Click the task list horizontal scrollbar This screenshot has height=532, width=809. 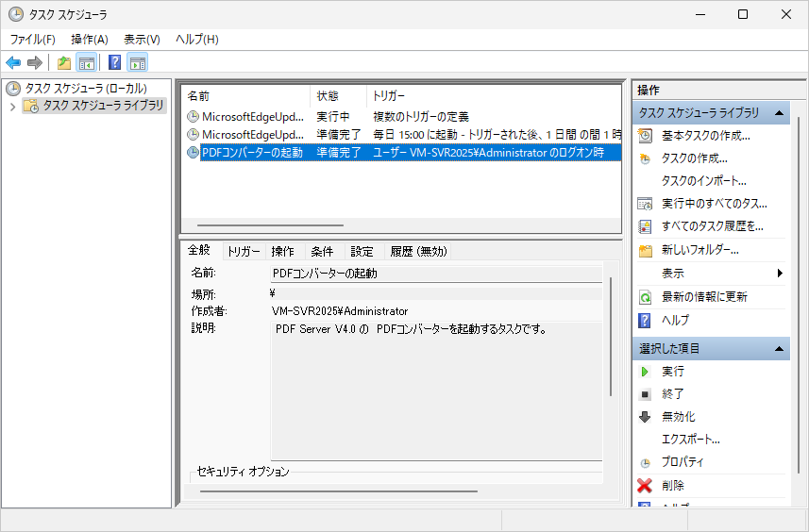(x=270, y=225)
